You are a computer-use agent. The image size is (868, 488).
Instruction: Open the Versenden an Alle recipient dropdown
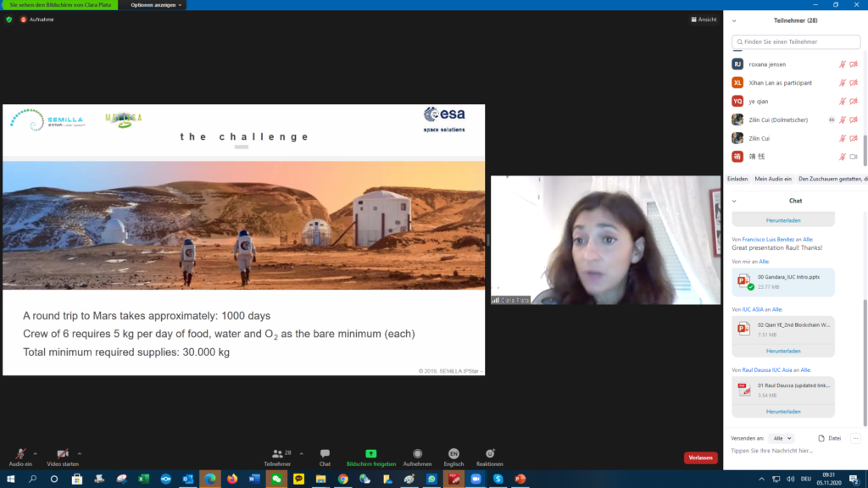coord(782,438)
